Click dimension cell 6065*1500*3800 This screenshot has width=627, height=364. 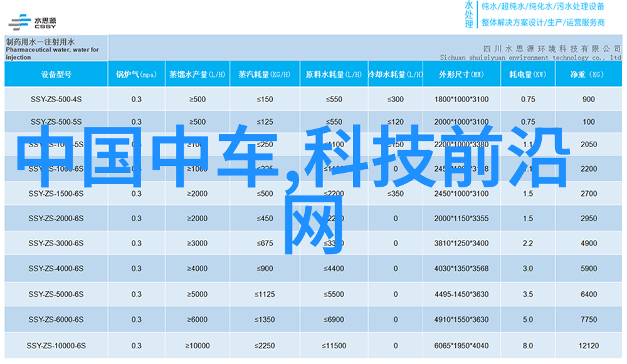[461, 345]
